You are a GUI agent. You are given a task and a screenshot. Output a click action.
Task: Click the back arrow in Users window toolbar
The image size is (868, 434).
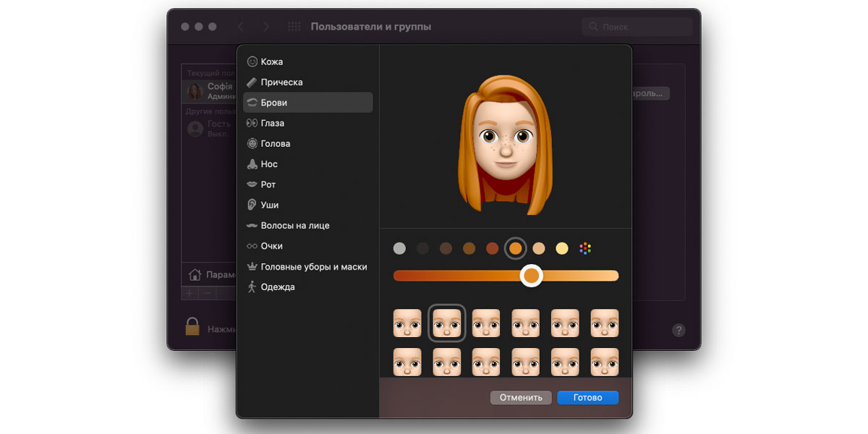tap(241, 27)
